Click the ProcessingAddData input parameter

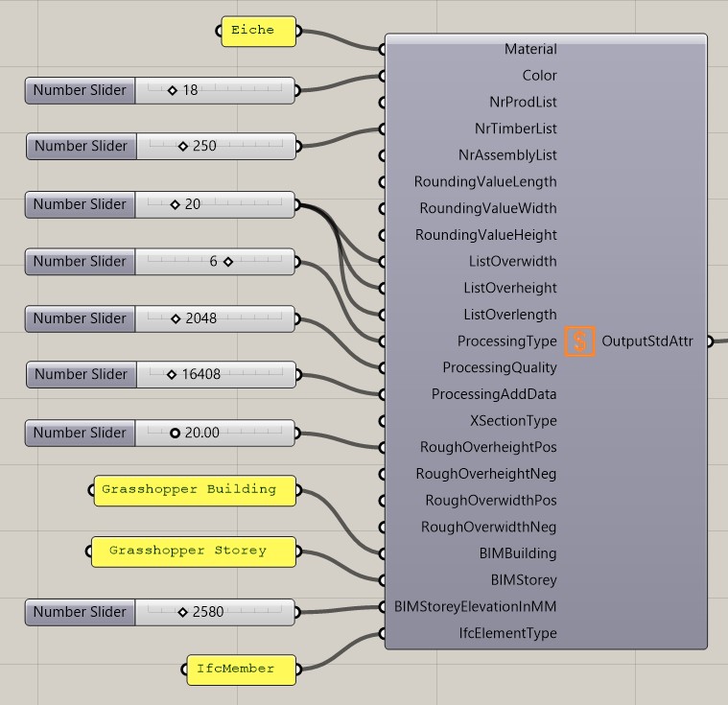494,394
